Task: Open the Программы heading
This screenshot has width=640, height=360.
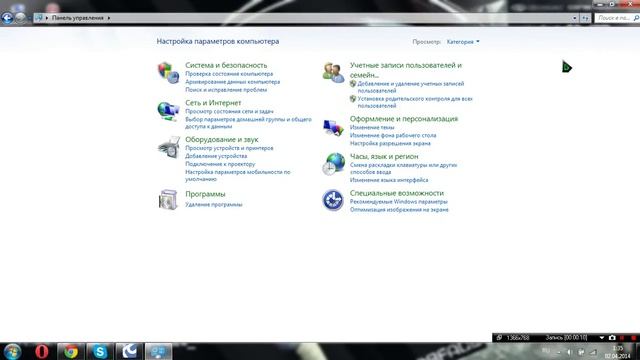Action: [x=205, y=194]
